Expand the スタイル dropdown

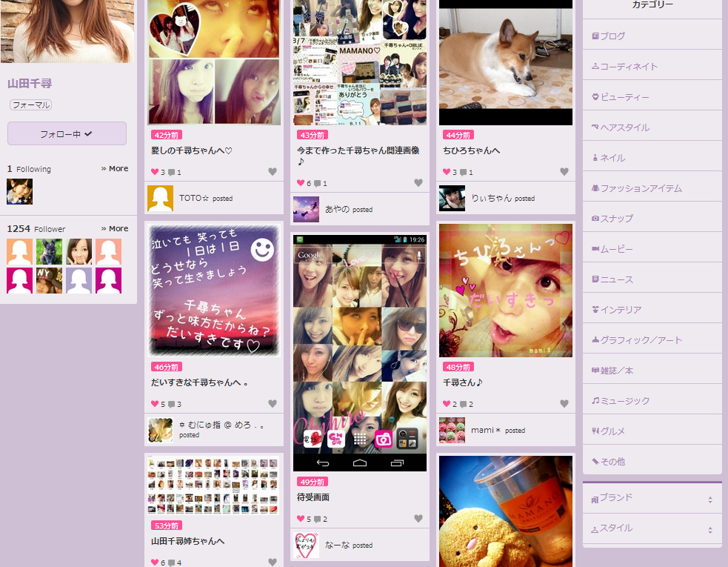pyautogui.click(x=652, y=528)
